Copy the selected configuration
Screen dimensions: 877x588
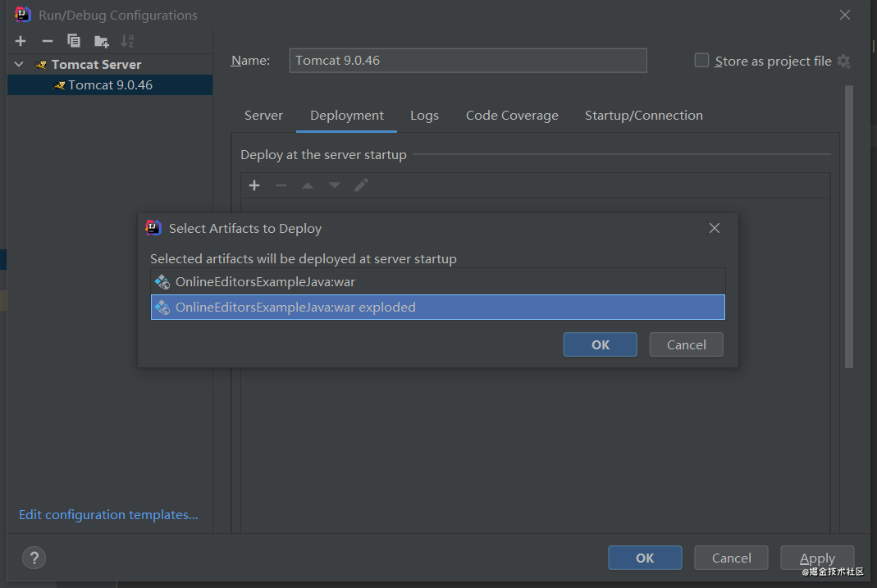(x=74, y=41)
